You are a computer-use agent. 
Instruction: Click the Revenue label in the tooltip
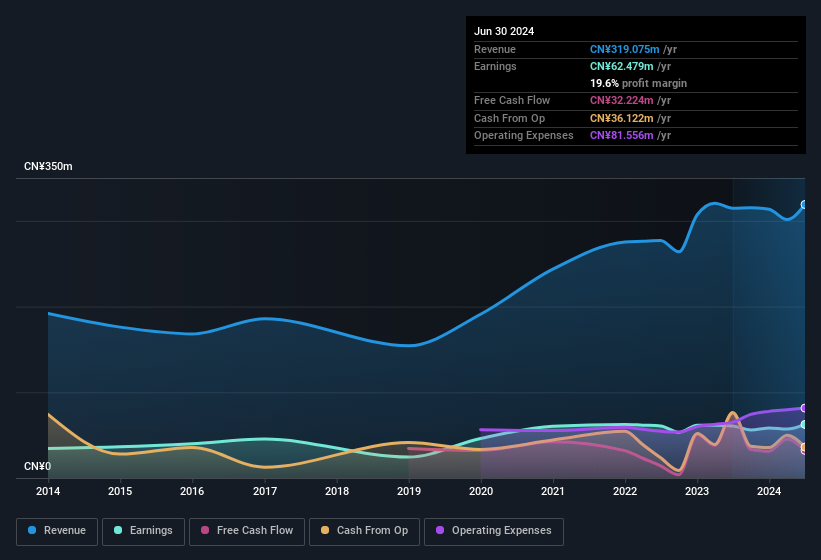point(495,49)
